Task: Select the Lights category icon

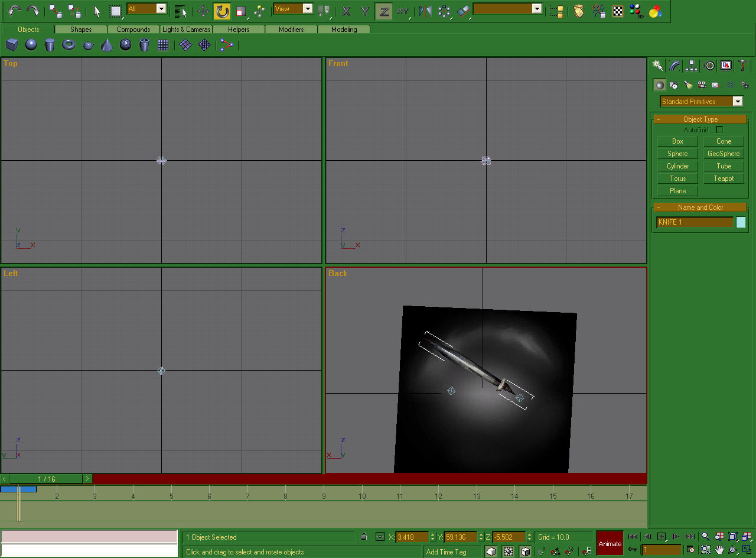Action: point(687,85)
